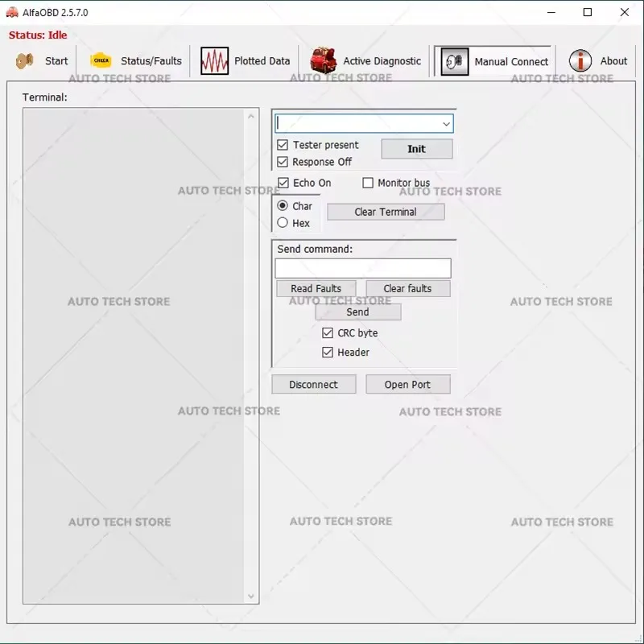Maximize the AlfaOBD window
The image size is (644, 644).
588,12
